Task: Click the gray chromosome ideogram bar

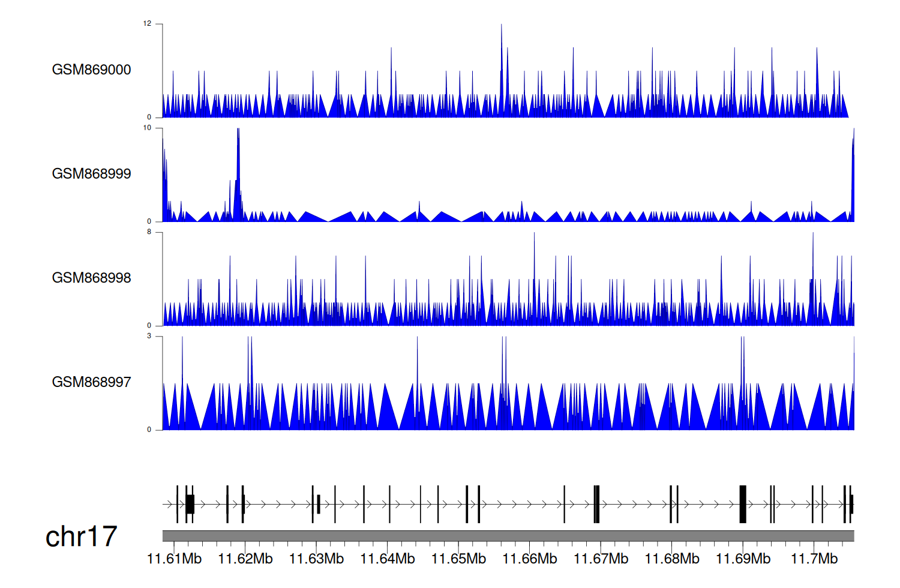Action: tap(508, 536)
